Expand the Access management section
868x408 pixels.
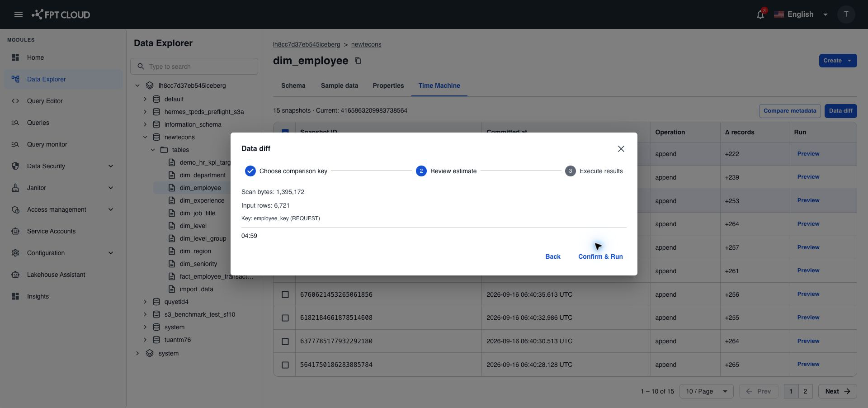(x=111, y=209)
